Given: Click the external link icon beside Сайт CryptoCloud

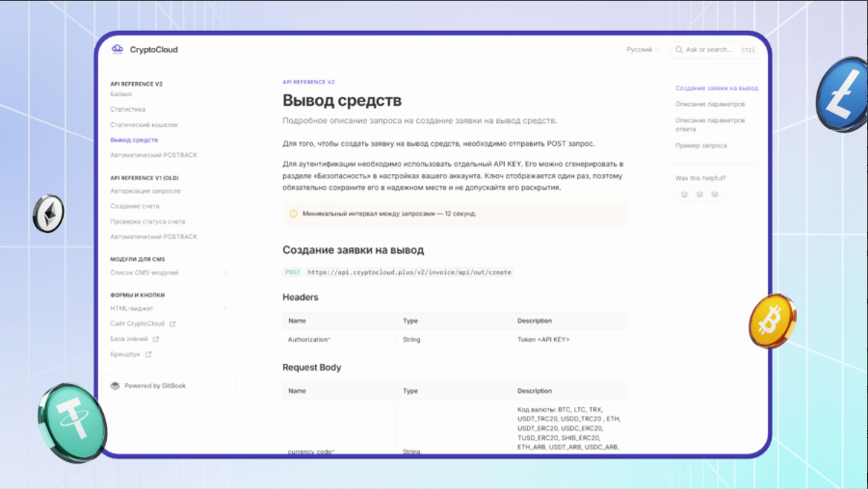Looking at the screenshot, I should 172,324.
